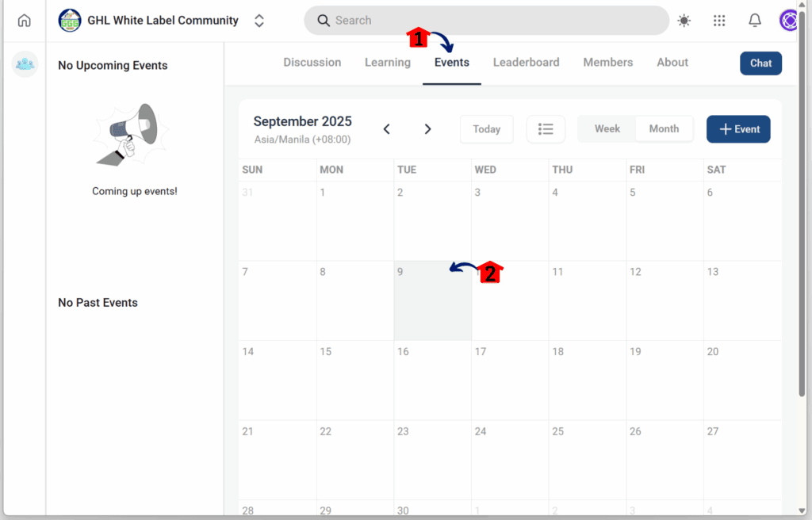Click the megaphone illustration
This screenshot has height=520, width=812.
[131, 135]
